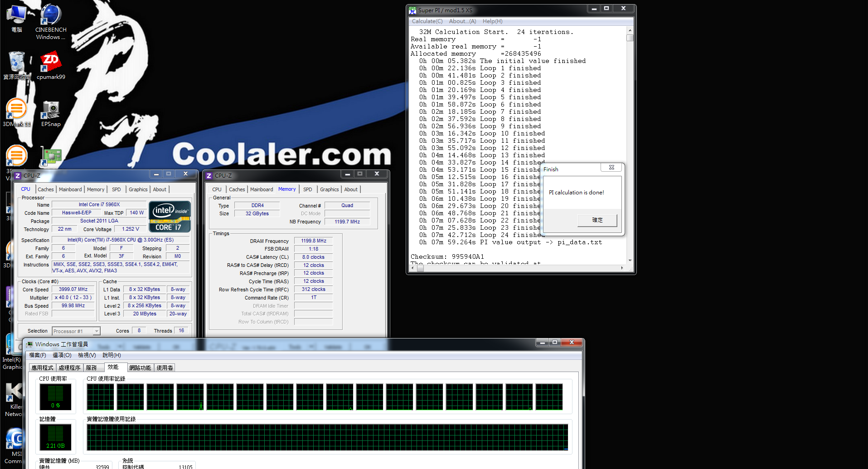Click the CPU usage 0% gauge

tap(55, 397)
